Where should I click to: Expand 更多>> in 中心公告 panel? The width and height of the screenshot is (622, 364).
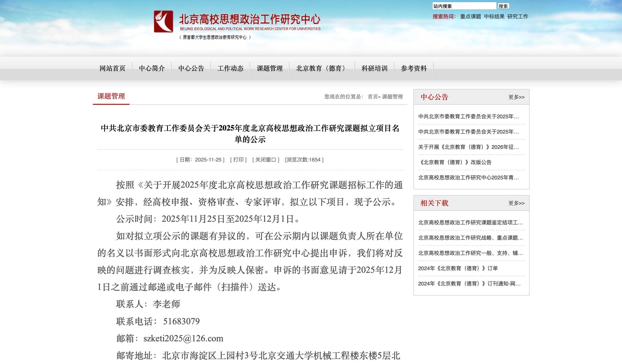click(516, 97)
